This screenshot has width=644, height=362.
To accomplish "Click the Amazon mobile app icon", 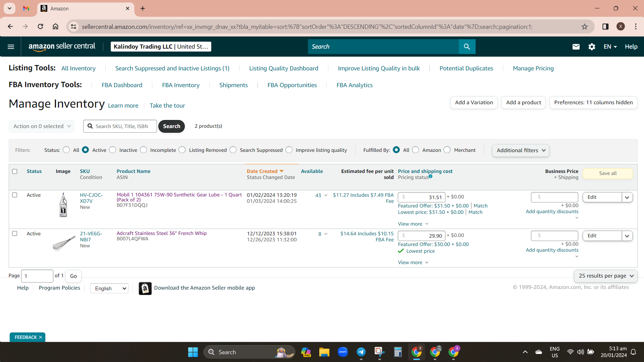I will [145, 288].
